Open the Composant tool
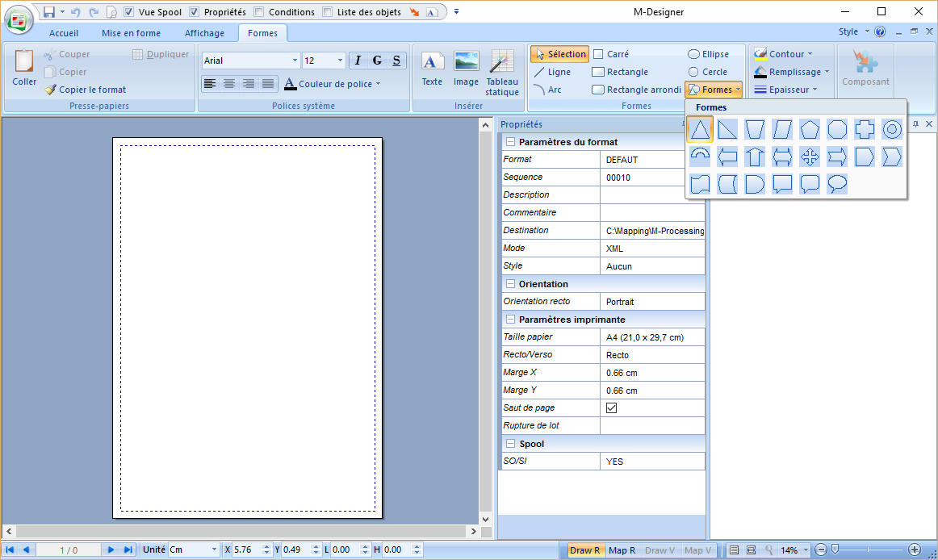Viewport: 938px width, 560px height. (865, 71)
